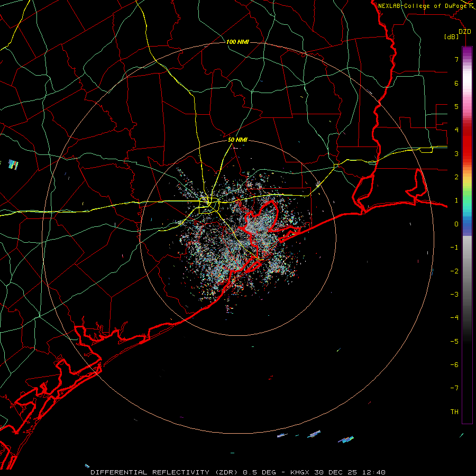Viewport: 476px width, 476px height.
Task: Click the scale value 4
Action: click(456, 130)
